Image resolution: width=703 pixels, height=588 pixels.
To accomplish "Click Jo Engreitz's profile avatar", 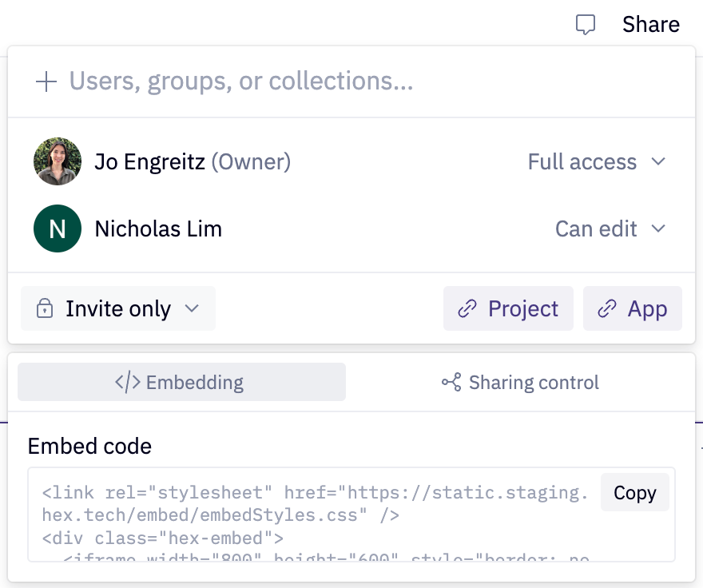I will click(57, 161).
